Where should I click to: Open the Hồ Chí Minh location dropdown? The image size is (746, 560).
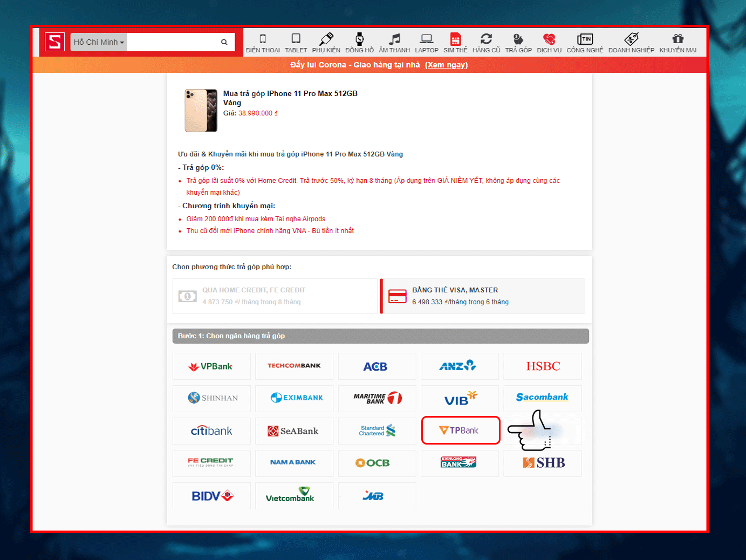coord(99,42)
